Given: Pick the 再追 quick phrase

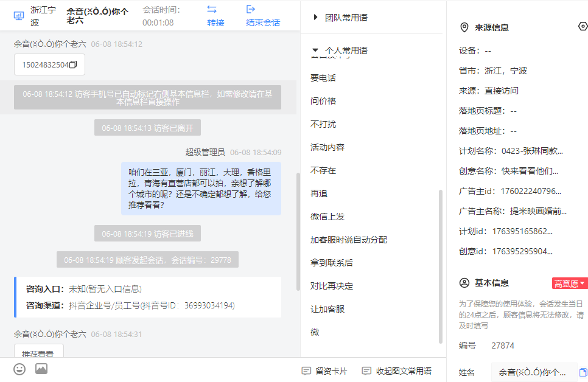Looking at the screenshot, I should (x=319, y=193).
